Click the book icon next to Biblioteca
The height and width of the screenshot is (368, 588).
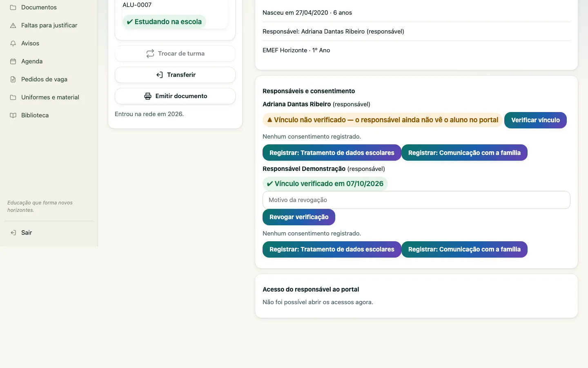click(13, 115)
